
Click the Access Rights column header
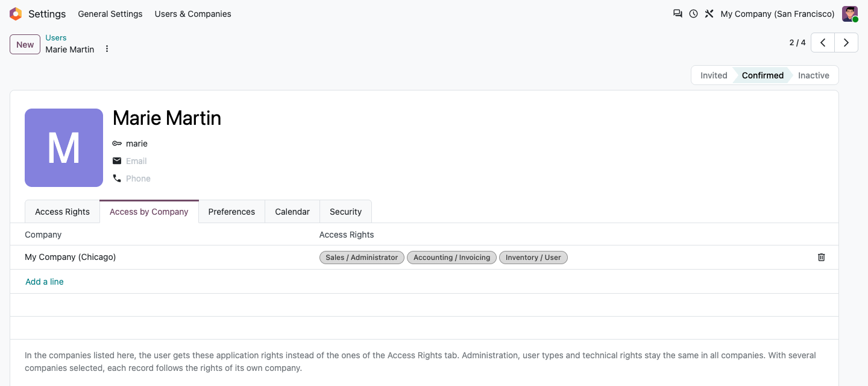(x=347, y=235)
